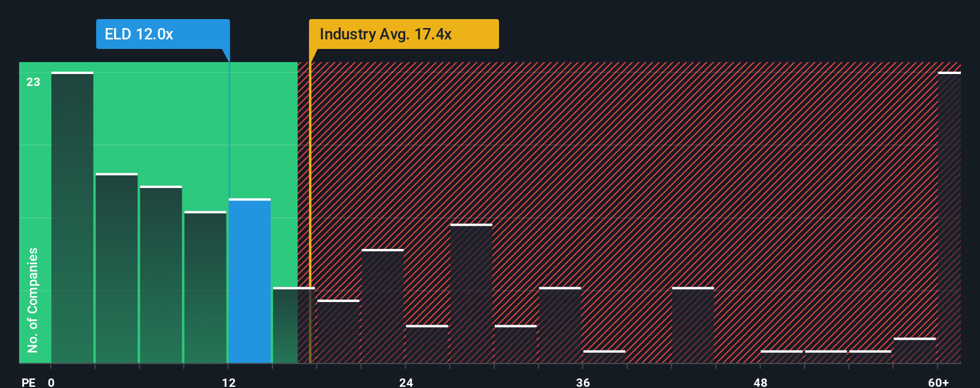Screen dimensions: 980x388
Task: Click the y-axis value 23
Action: pos(33,82)
